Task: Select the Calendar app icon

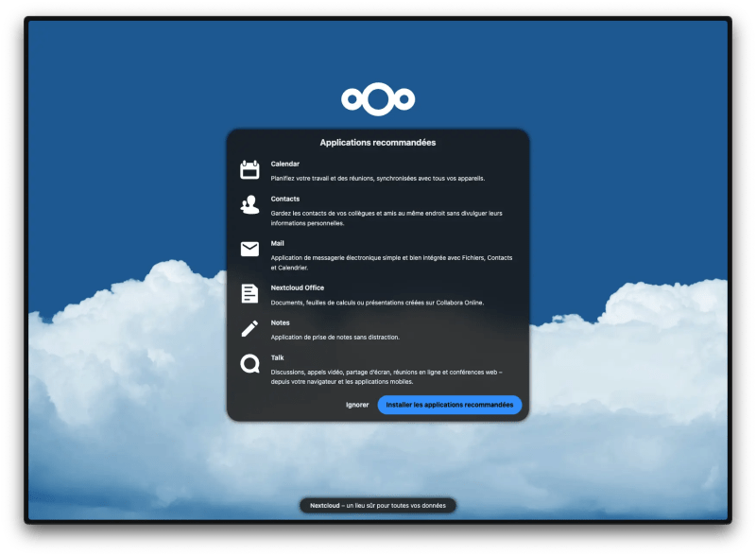Action: [249, 169]
